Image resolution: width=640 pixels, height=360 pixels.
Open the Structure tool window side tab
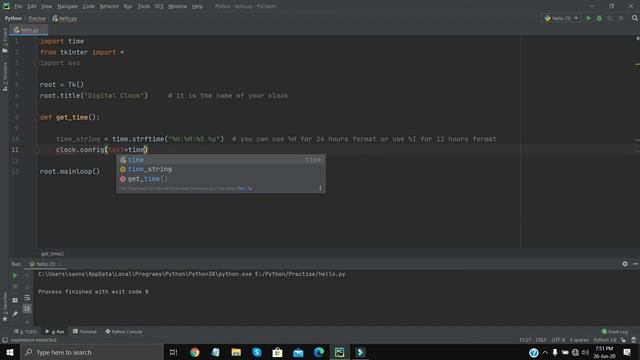(x=5, y=77)
